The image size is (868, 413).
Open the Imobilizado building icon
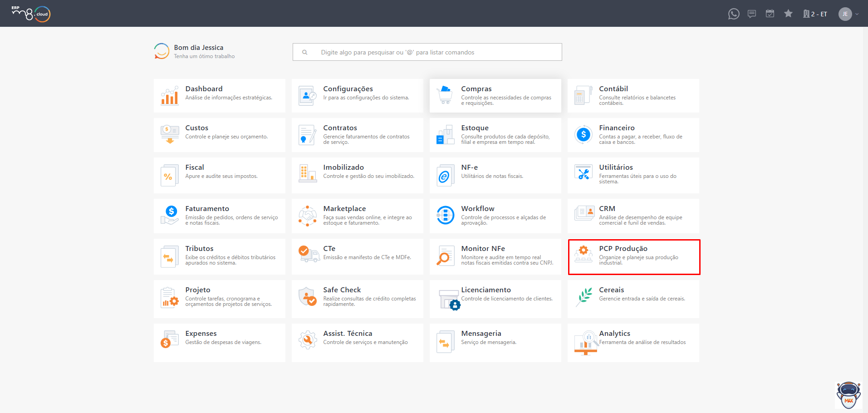[308, 174]
